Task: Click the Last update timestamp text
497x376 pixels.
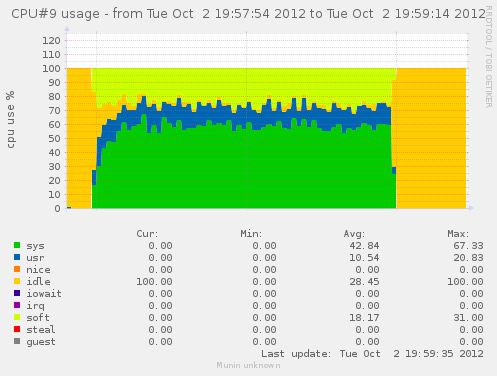Action: coord(372,354)
